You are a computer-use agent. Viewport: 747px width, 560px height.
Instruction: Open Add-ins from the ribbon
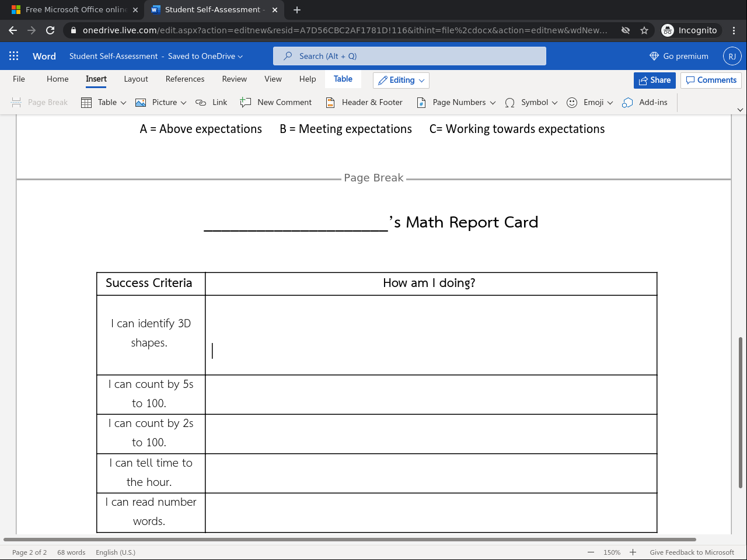click(x=645, y=103)
